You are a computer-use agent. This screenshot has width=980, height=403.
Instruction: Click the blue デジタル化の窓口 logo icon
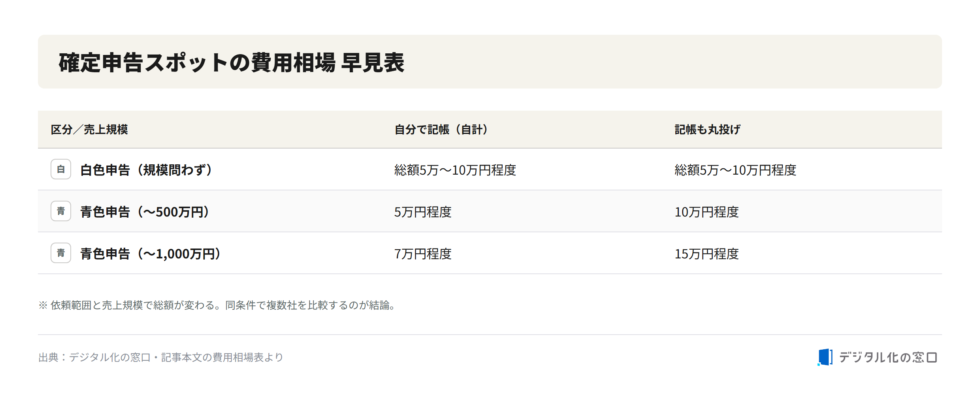coord(825,357)
